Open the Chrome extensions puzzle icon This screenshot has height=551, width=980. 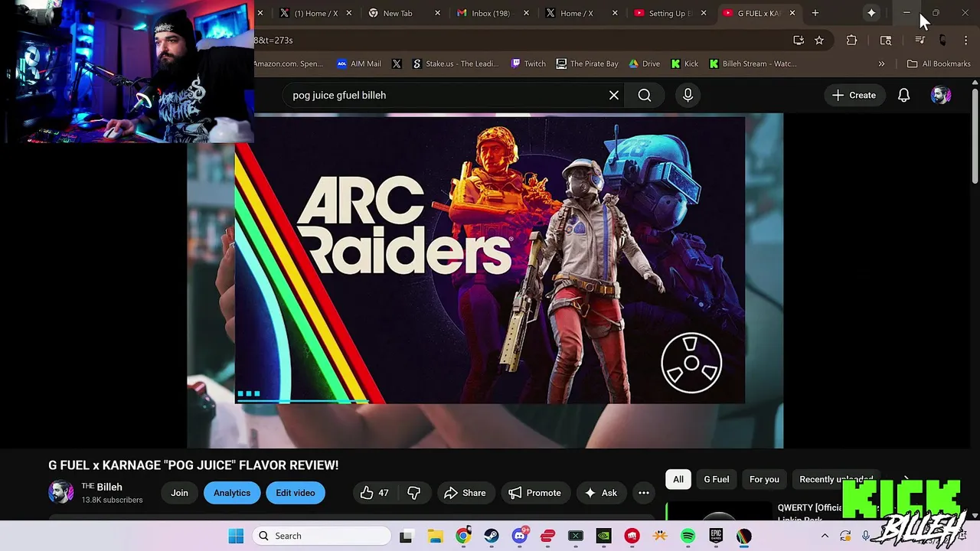851,41
